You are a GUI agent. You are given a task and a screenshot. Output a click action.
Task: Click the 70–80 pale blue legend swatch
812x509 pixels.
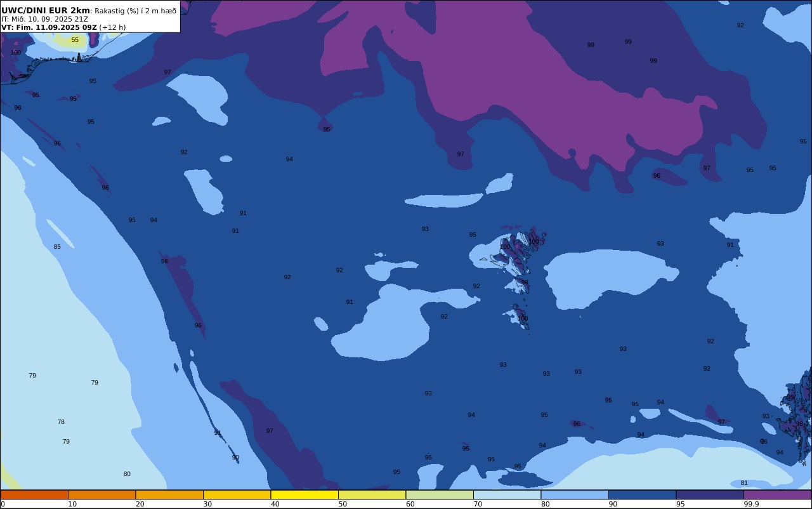coord(507,494)
